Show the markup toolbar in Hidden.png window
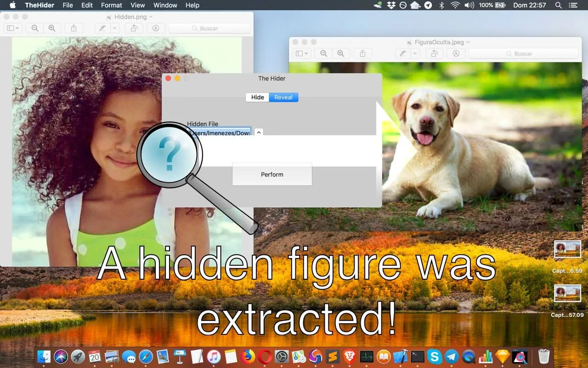 coord(156,28)
